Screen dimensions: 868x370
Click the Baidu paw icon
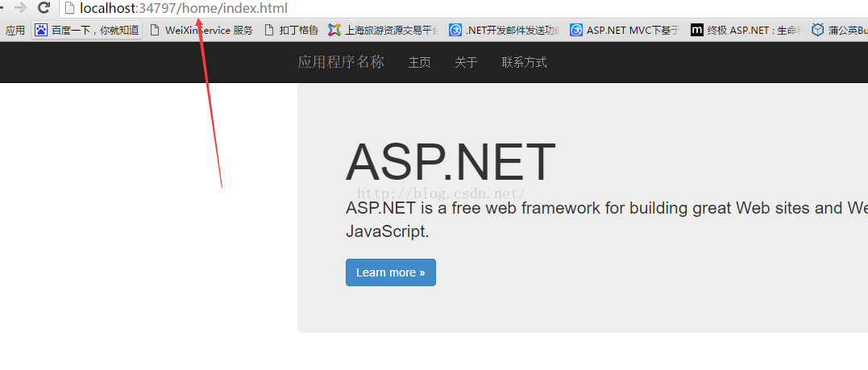coord(41,30)
